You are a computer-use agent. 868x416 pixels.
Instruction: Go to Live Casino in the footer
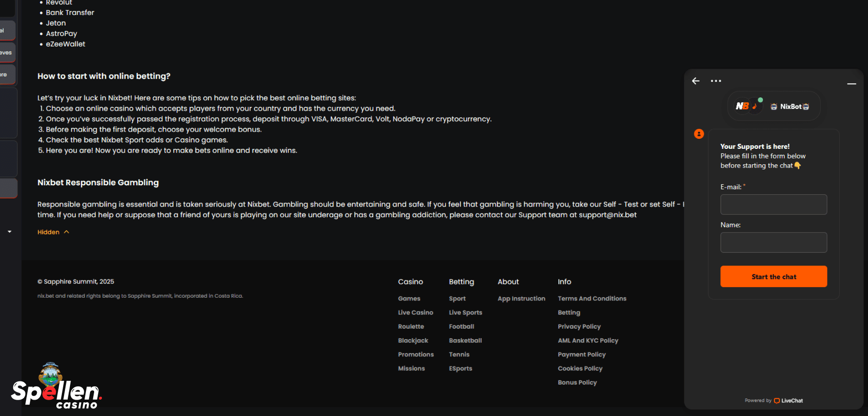(416, 313)
